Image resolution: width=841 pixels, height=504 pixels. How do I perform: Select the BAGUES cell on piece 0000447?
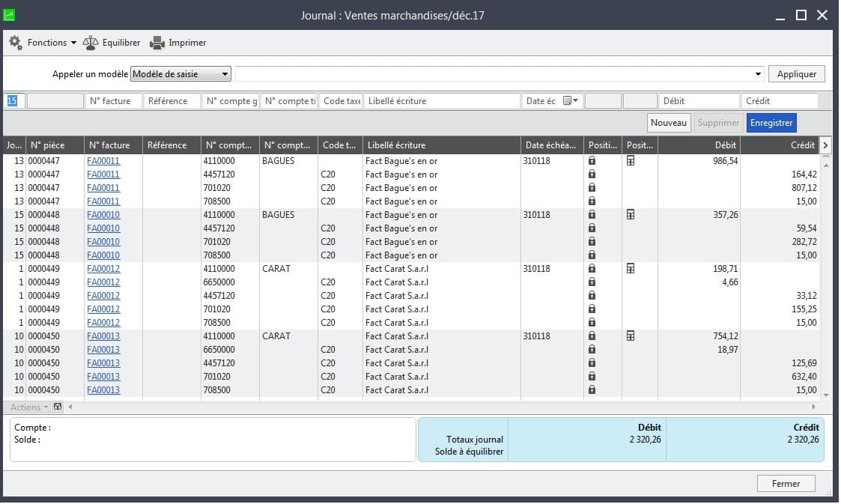tap(288, 161)
